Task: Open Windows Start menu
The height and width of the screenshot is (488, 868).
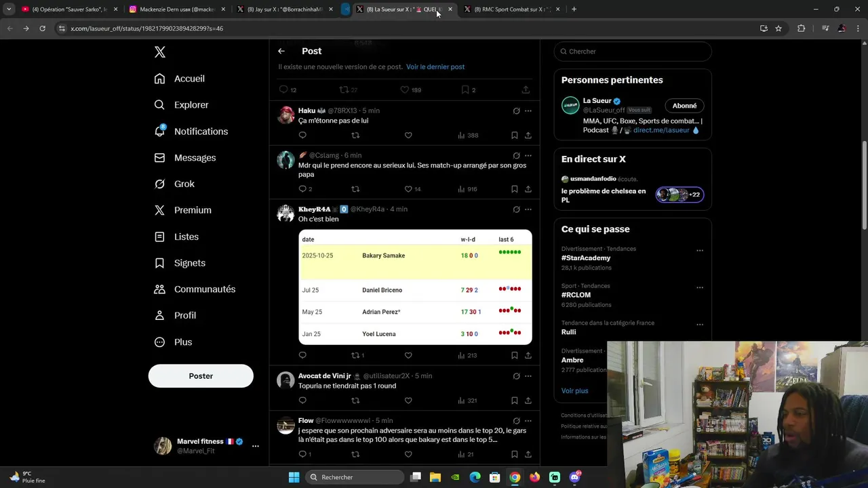Action: click(x=294, y=477)
